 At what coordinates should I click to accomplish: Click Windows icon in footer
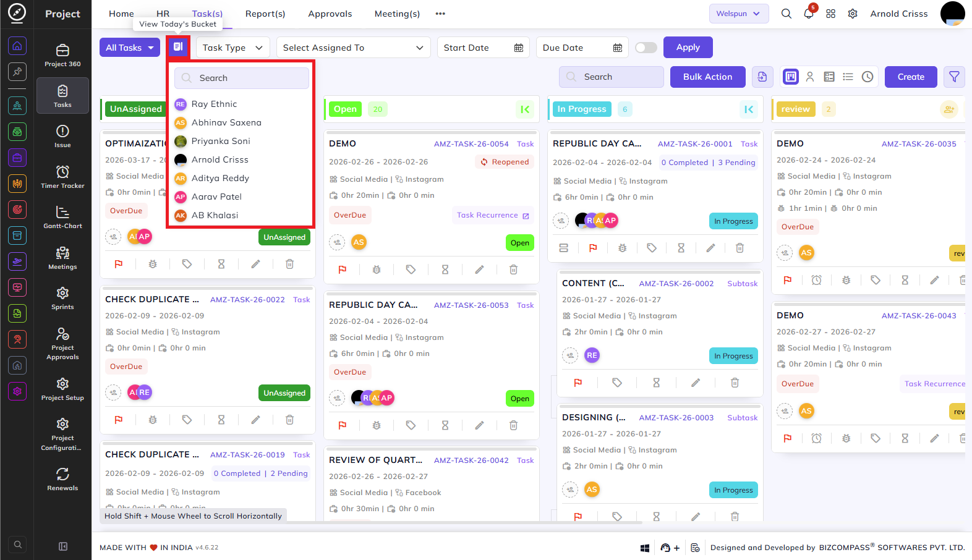(x=645, y=548)
